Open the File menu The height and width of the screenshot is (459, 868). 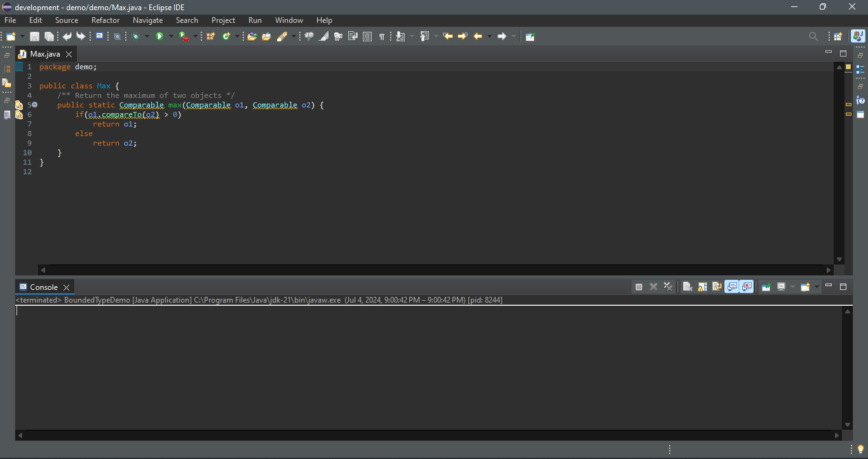point(10,20)
